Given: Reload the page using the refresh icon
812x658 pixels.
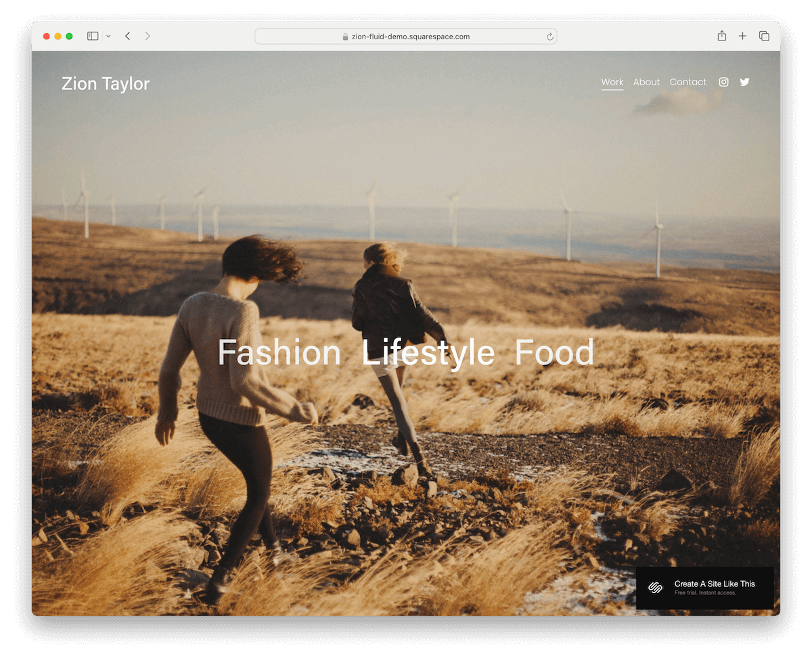Looking at the screenshot, I should coord(549,36).
